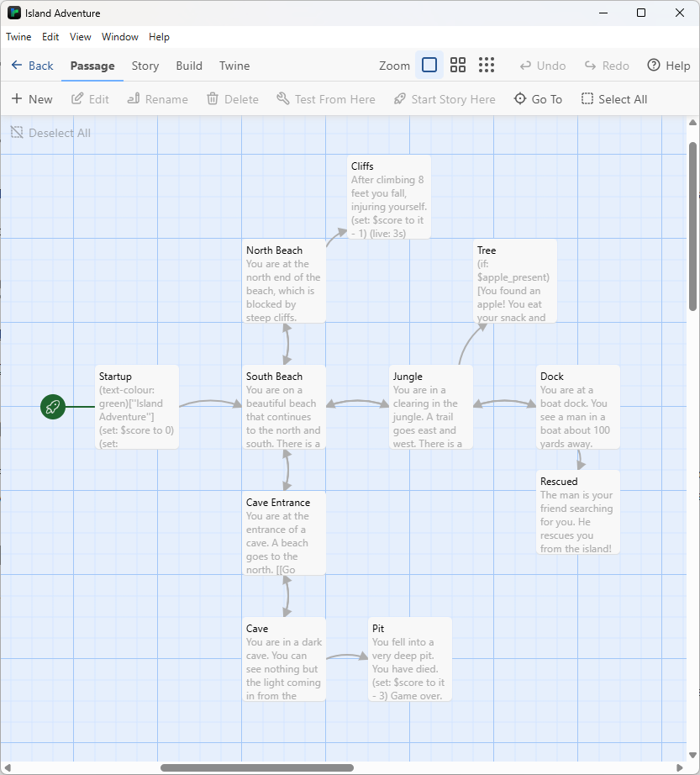Open the Story tab
700x775 pixels.
145,66
